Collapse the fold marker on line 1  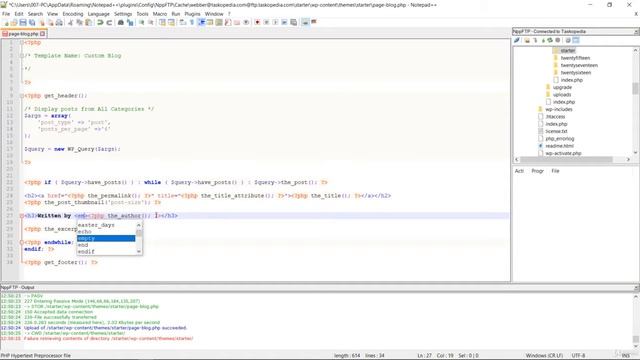[x=22, y=42]
